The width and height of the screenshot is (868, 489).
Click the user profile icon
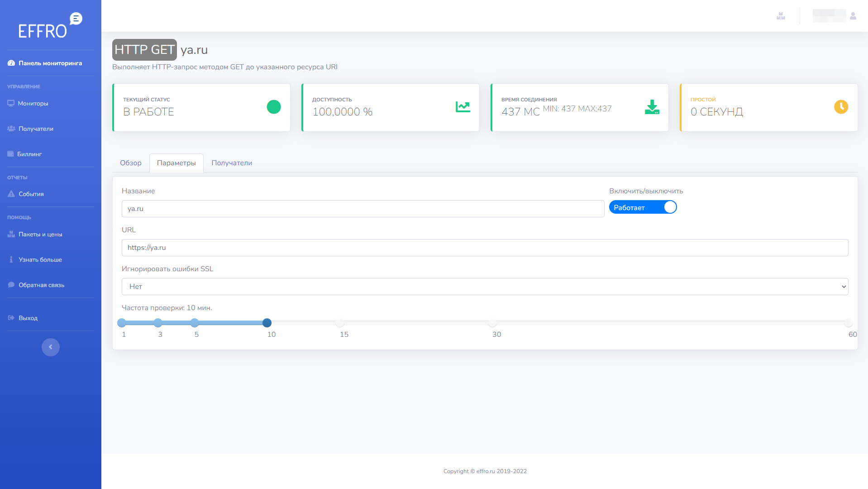853,16
